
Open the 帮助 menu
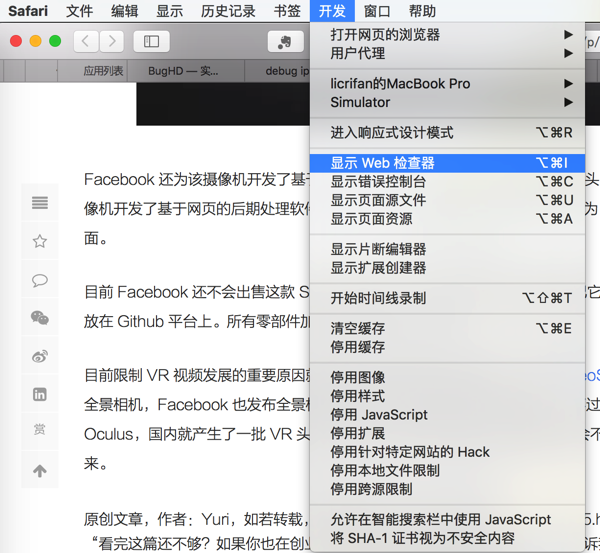coord(422,11)
